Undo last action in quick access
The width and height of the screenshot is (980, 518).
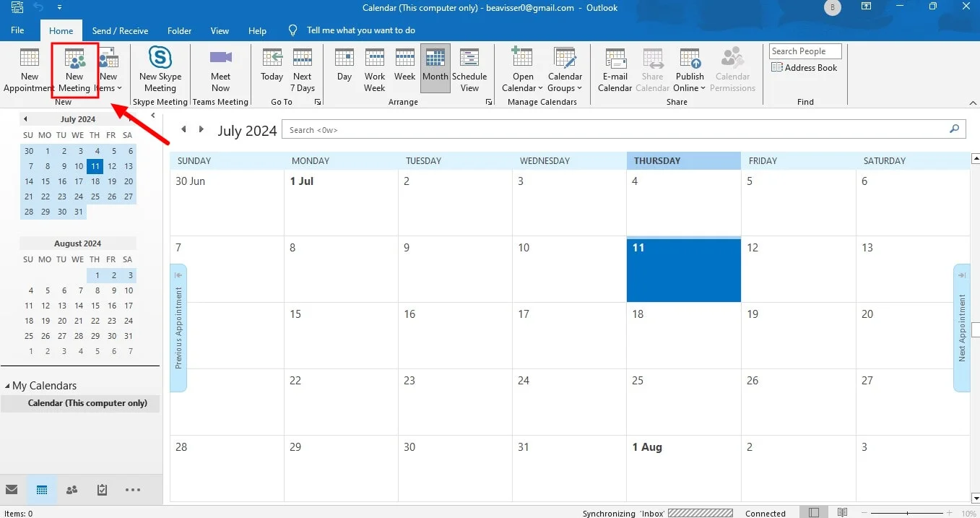[x=39, y=7]
